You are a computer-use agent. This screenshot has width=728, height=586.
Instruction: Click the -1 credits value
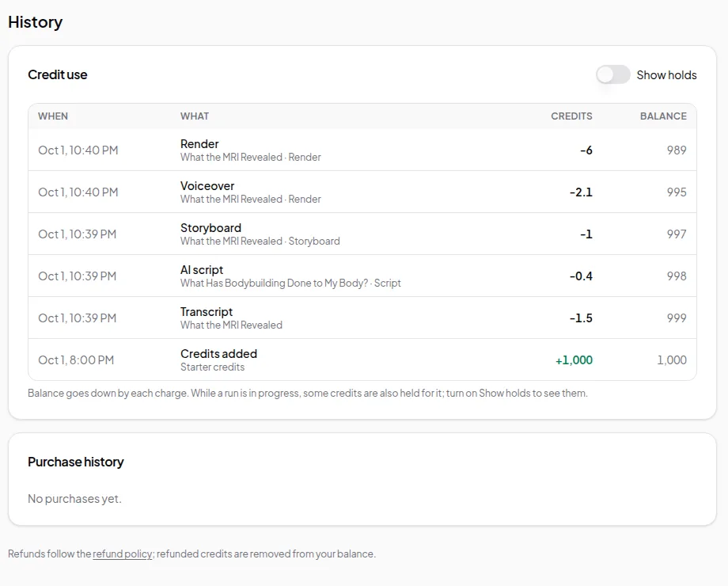586,234
